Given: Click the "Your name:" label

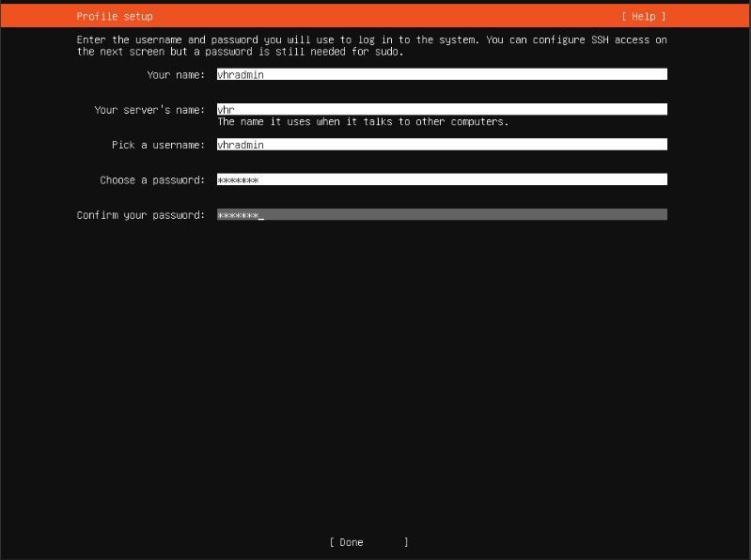Looking at the screenshot, I should click(176, 74).
